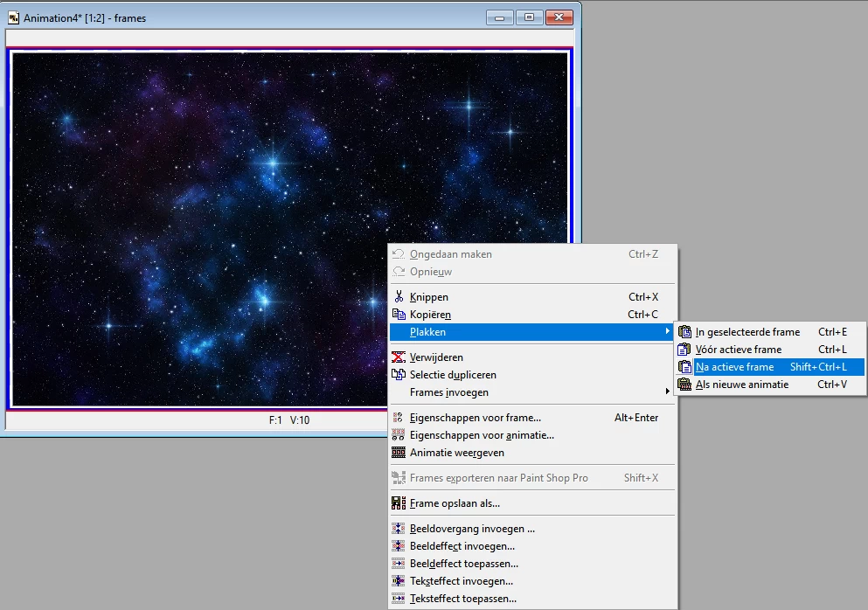868x610 pixels.
Task: Click the red X Verwijderen icon
Action: click(399, 357)
